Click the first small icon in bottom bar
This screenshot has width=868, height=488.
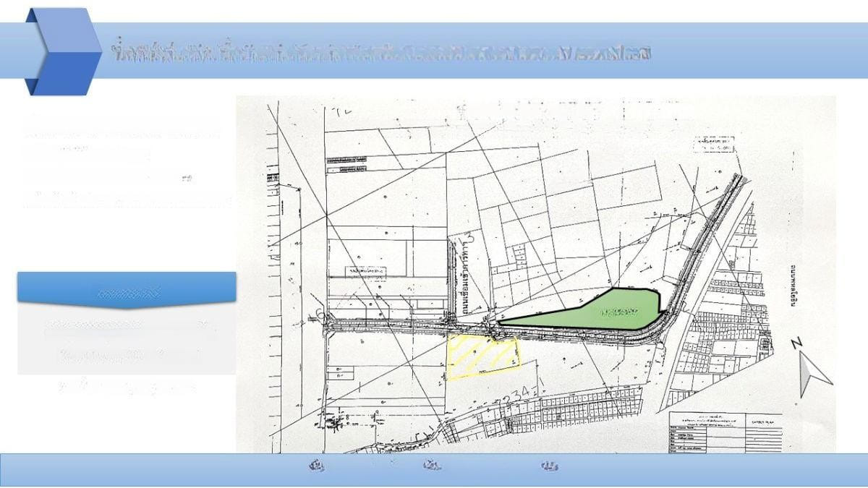point(316,466)
